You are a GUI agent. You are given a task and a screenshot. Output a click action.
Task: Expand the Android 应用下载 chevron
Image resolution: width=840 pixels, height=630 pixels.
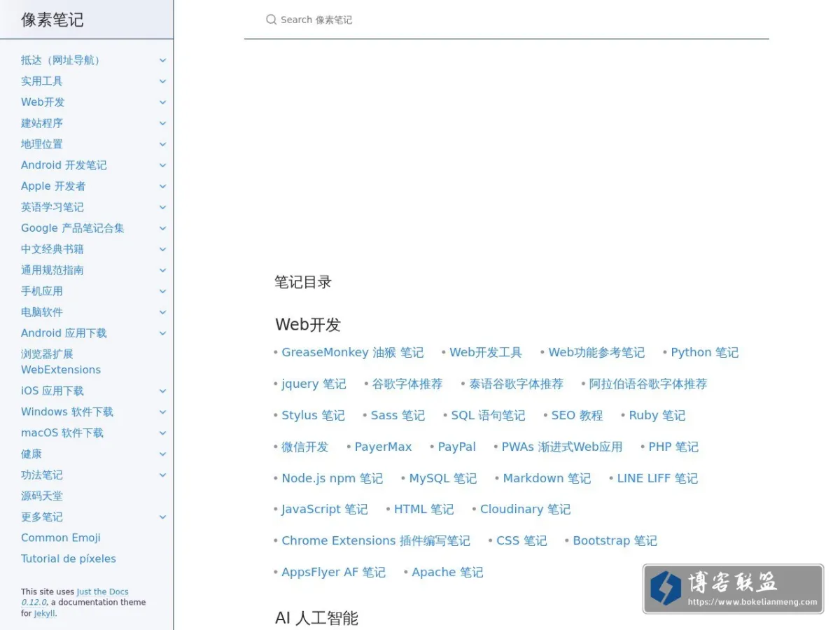point(162,333)
